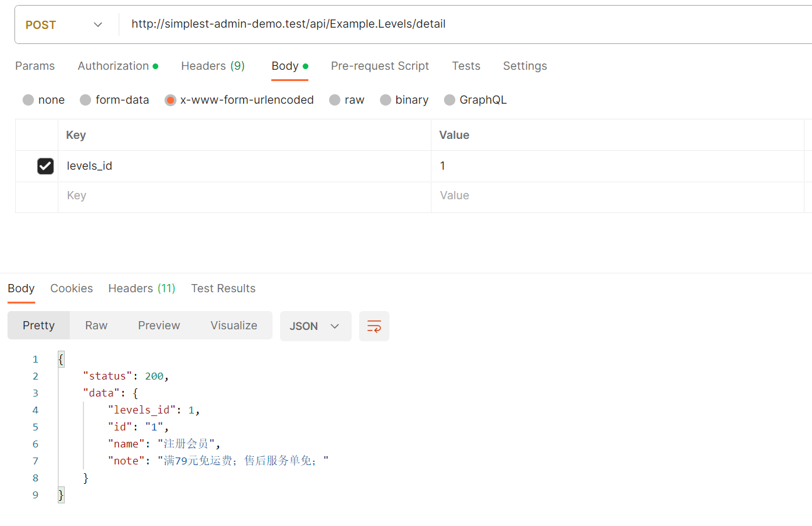Choose the raw body type option

(x=335, y=100)
